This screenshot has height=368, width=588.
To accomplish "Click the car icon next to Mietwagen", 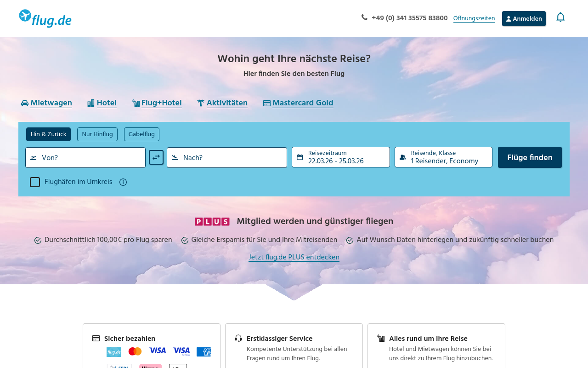I will [x=25, y=103].
